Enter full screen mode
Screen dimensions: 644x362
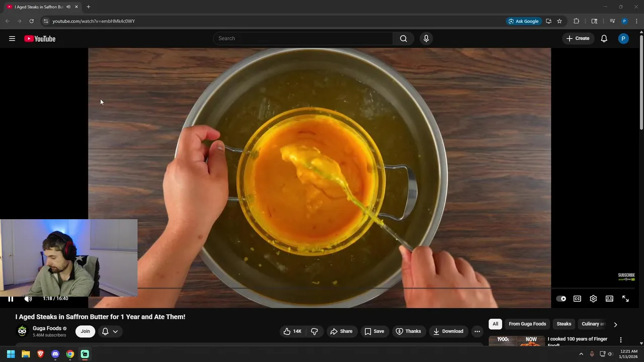click(x=625, y=299)
